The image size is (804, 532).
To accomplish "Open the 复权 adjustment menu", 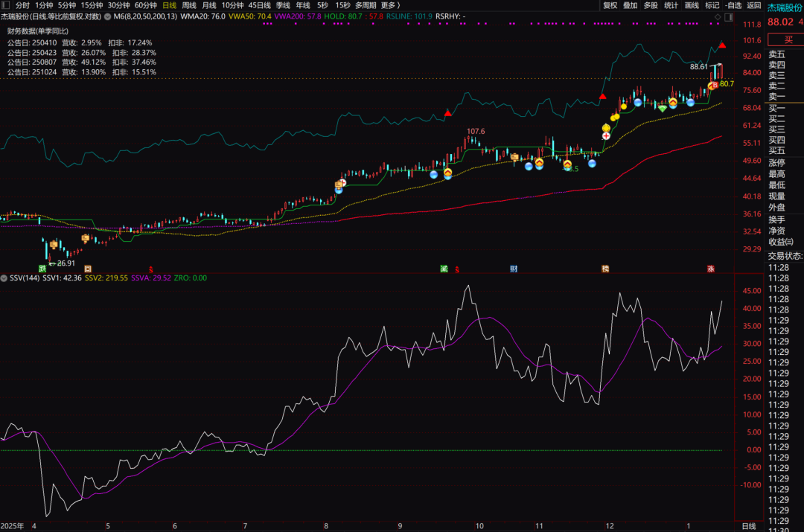I will (x=610, y=5).
